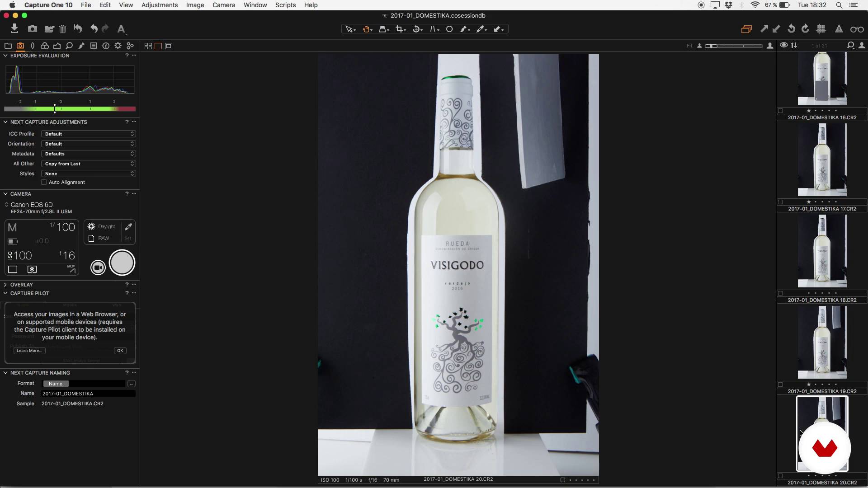Click Learn More in Capture Pilot dialog
This screenshot has height=488, width=868.
(29, 351)
